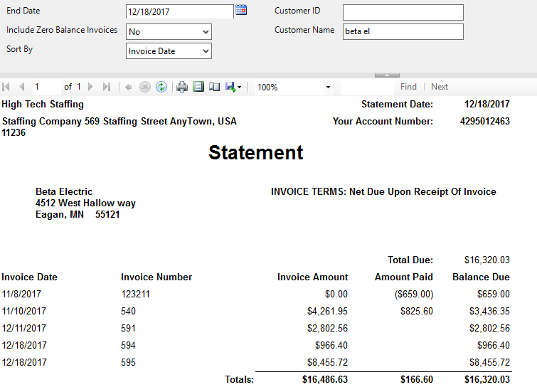Click the find text box
This screenshot has height=392, width=537.
367,88
